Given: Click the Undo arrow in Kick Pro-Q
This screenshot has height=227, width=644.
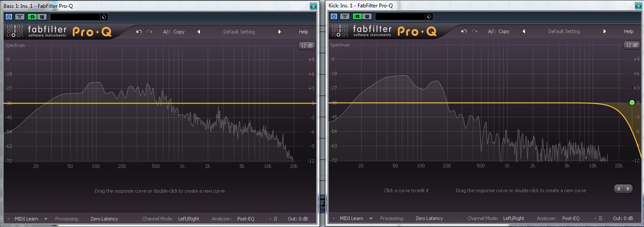Looking at the screenshot, I should point(464,31).
